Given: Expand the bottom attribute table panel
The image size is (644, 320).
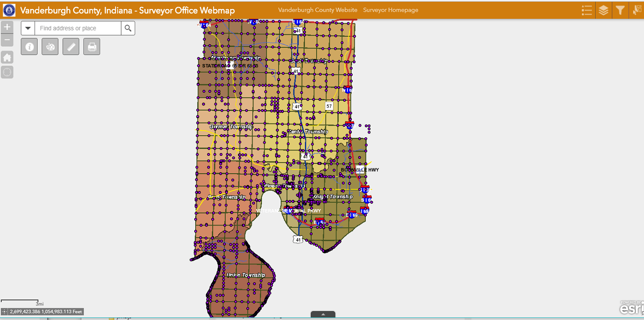Looking at the screenshot, I should (323, 315).
